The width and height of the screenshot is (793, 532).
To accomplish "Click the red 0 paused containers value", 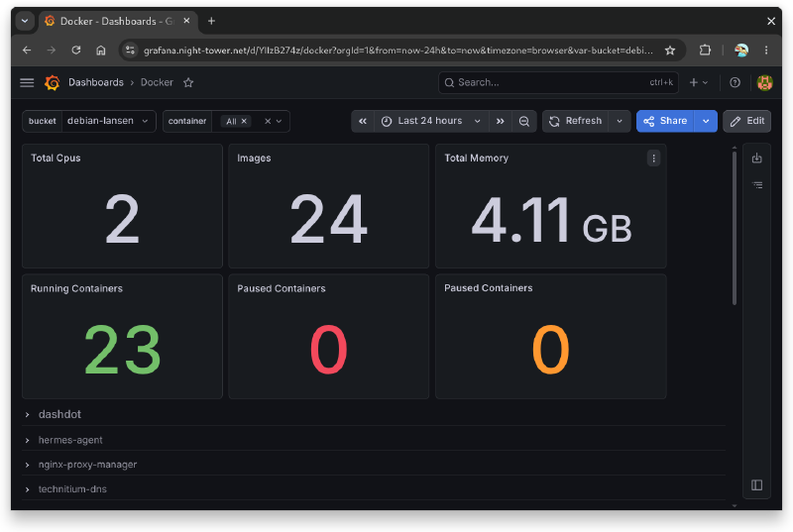I will [329, 349].
